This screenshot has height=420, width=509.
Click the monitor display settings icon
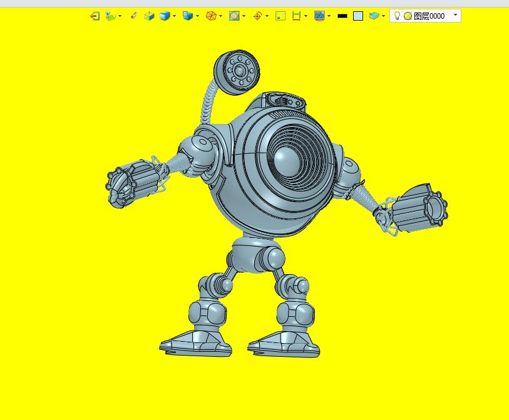[319, 16]
